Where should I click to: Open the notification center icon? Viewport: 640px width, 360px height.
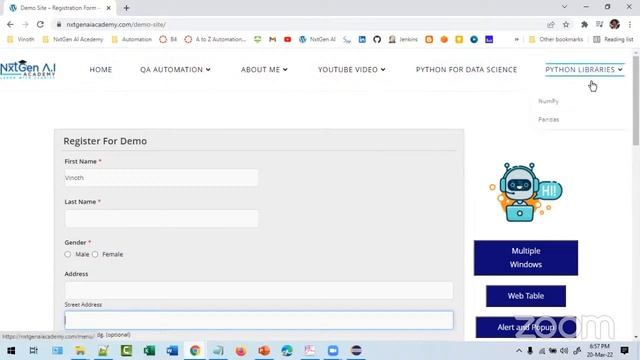[624, 350]
